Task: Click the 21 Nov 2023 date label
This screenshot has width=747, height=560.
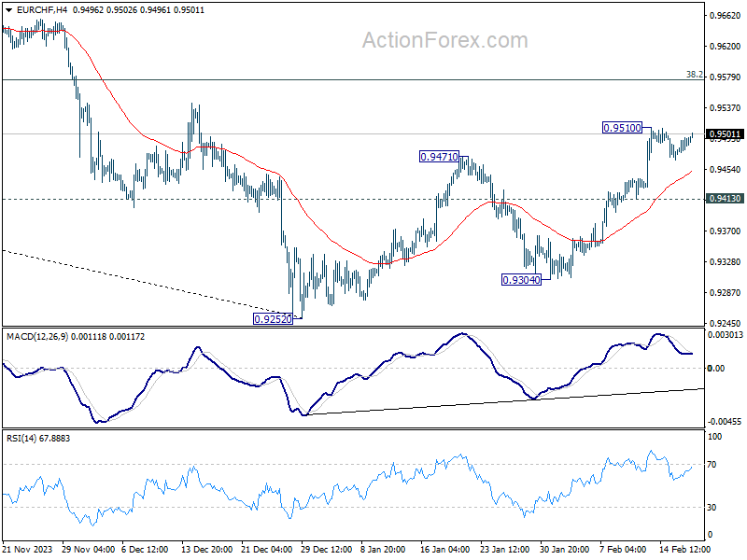Action: [27, 549]
